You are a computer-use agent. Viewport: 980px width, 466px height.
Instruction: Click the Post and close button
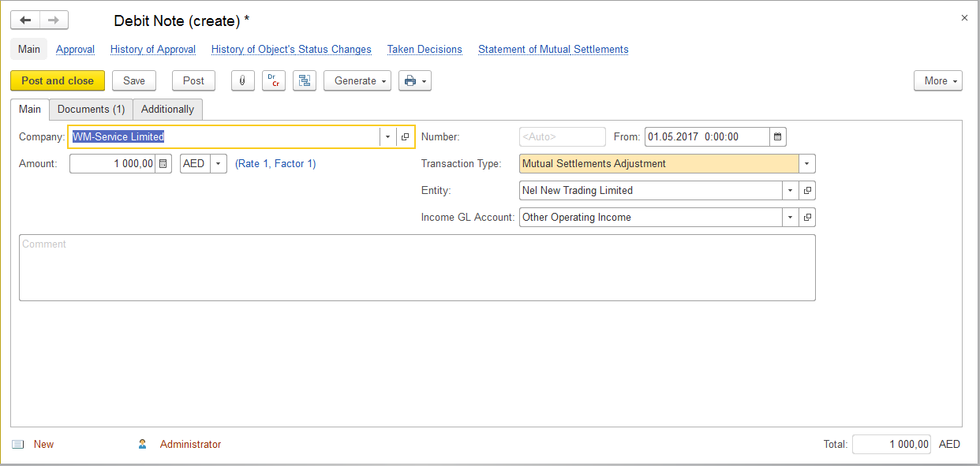click(58, 80)
